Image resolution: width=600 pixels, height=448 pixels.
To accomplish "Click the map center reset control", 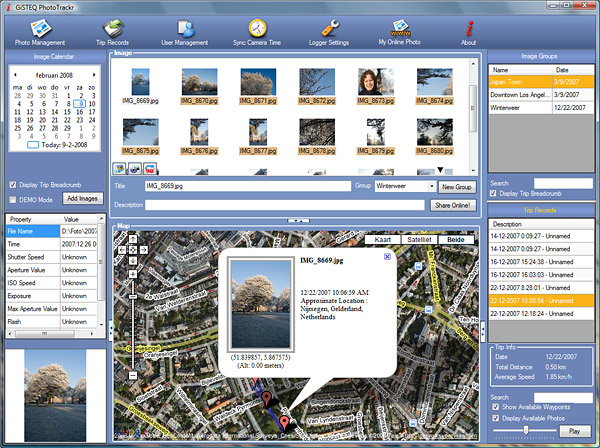I will coord(133,250).
